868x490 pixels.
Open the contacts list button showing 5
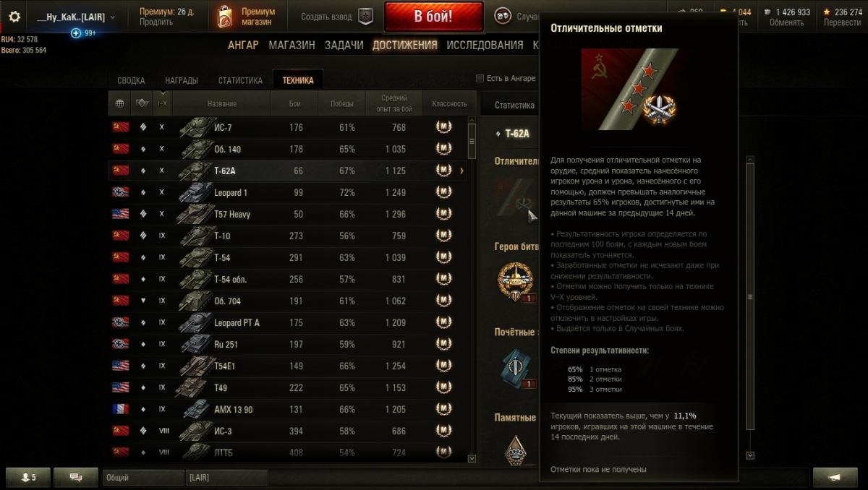point(28,477)
